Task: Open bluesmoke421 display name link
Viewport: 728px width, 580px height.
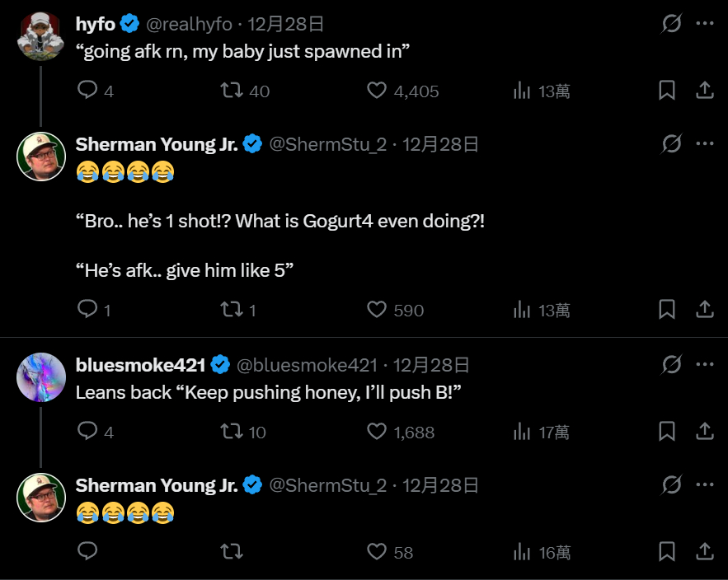Action: tap(139, 365)
